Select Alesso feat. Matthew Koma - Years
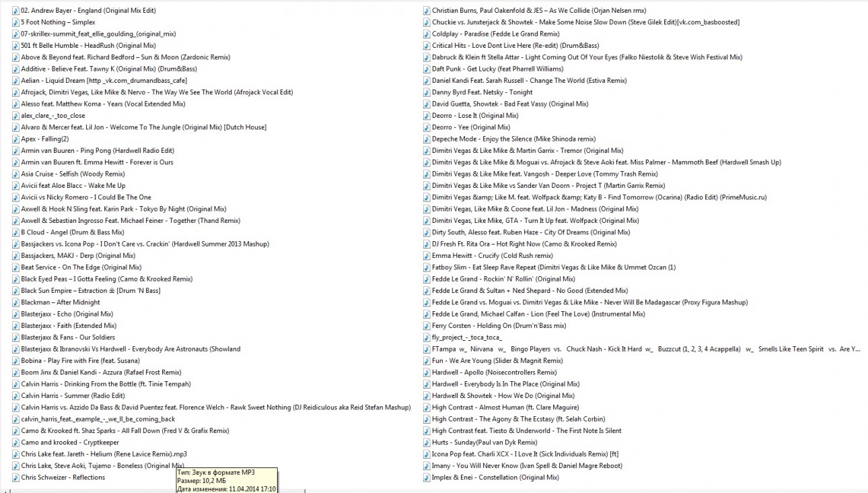 [103, 104]
